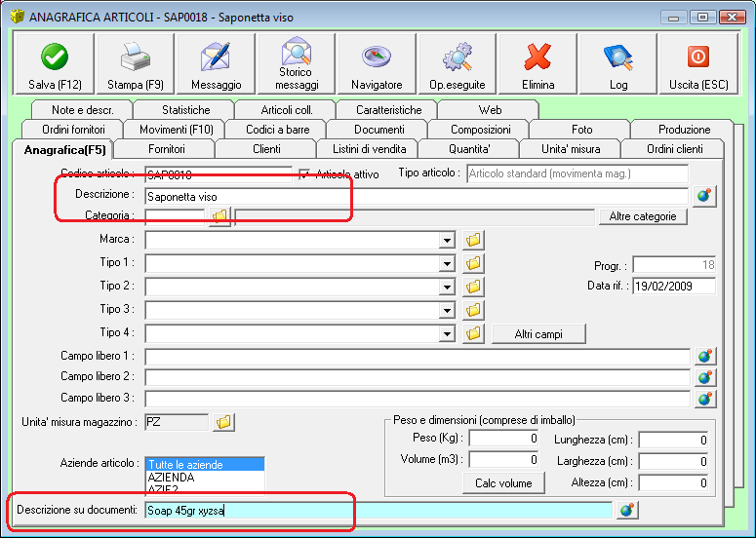Click globe icon beside Descrizione field
The image size is (756, 538).
coord(704,196)
